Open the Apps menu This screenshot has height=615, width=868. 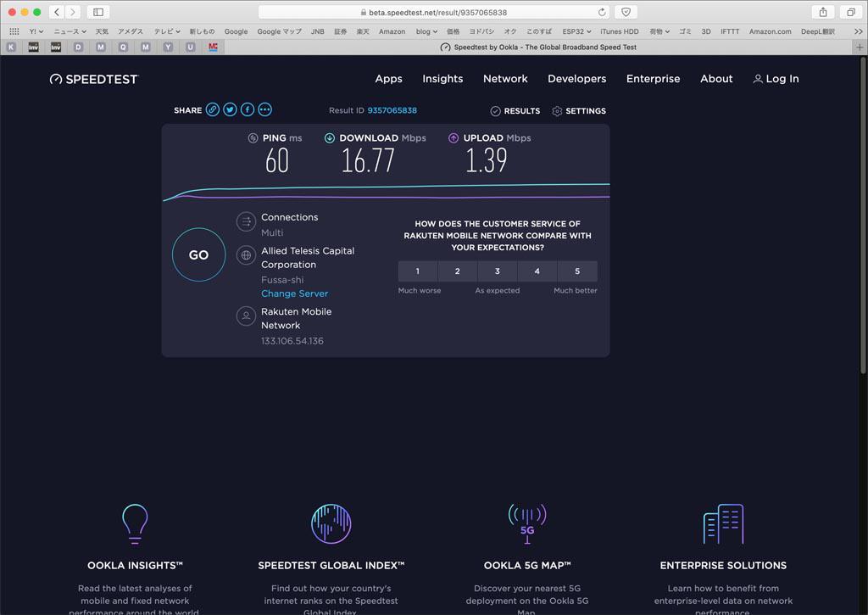[388, 79]
